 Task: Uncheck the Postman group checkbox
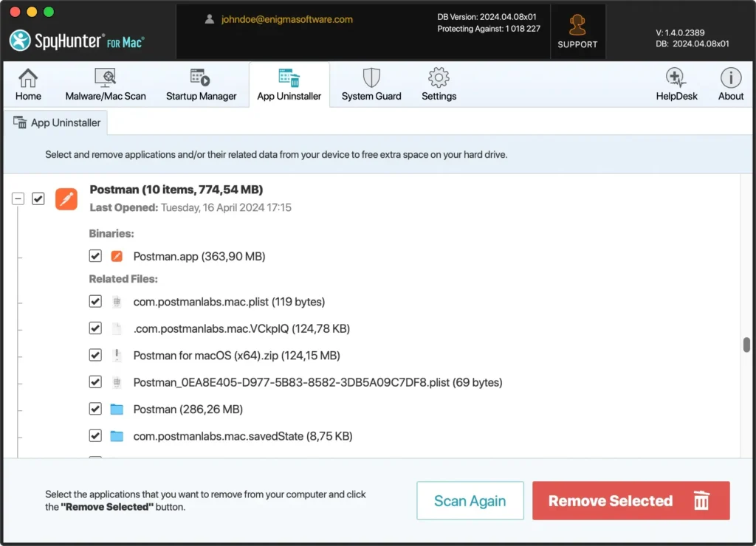pyautogui.click(x=38, y=198)
